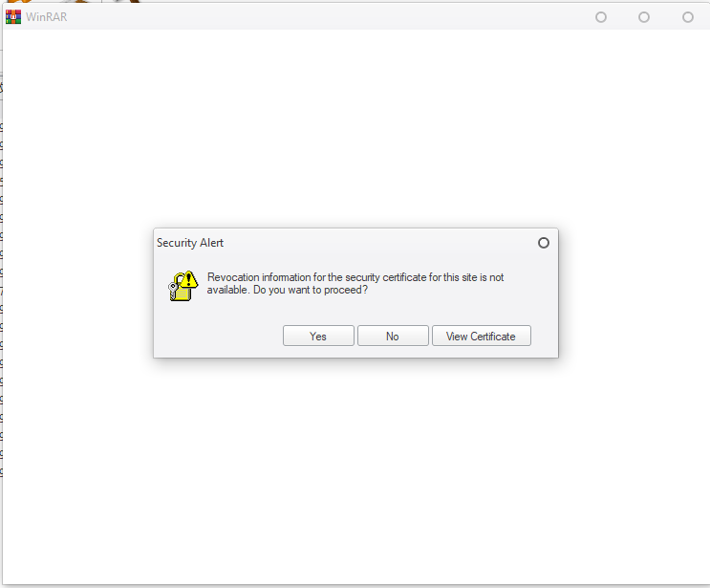
Task: Click the WinRAR app icon in title bar
Action: (13, 17)
